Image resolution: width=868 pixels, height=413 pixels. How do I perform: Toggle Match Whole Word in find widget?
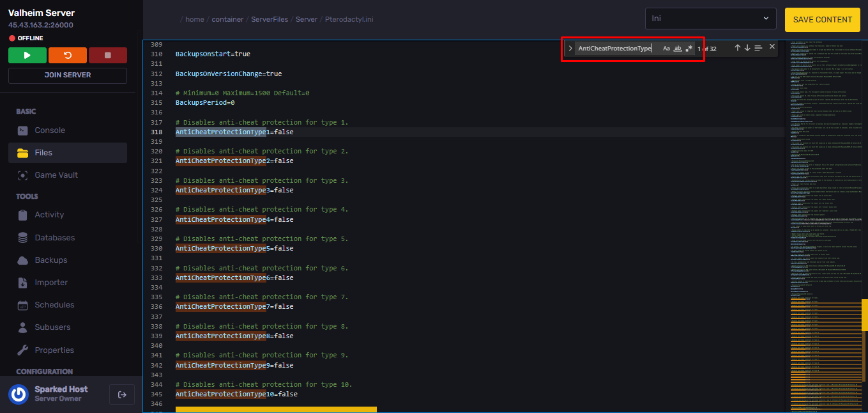click(678, 49)
